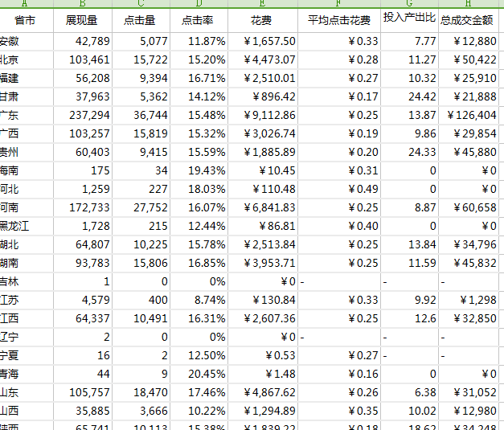Click the 河南 province cell
Viewport: 504px width, 430px height.
[x=27, y=207]
